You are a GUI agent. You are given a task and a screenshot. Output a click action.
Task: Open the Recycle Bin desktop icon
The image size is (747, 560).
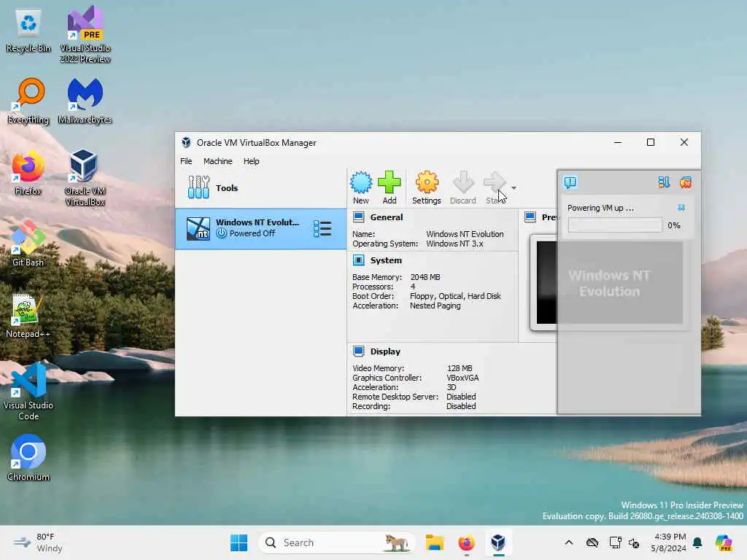tap(28, 31)
